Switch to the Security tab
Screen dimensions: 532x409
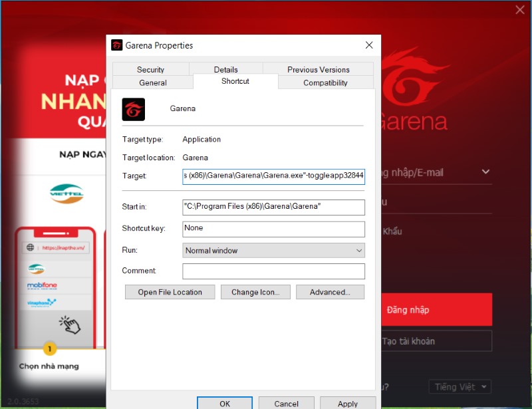pos(151,69)
